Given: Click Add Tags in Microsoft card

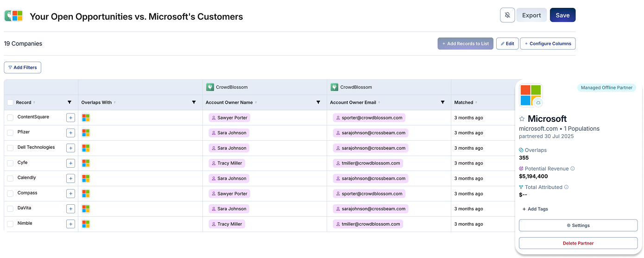Looking at the screenshot, I should [535, 209].
